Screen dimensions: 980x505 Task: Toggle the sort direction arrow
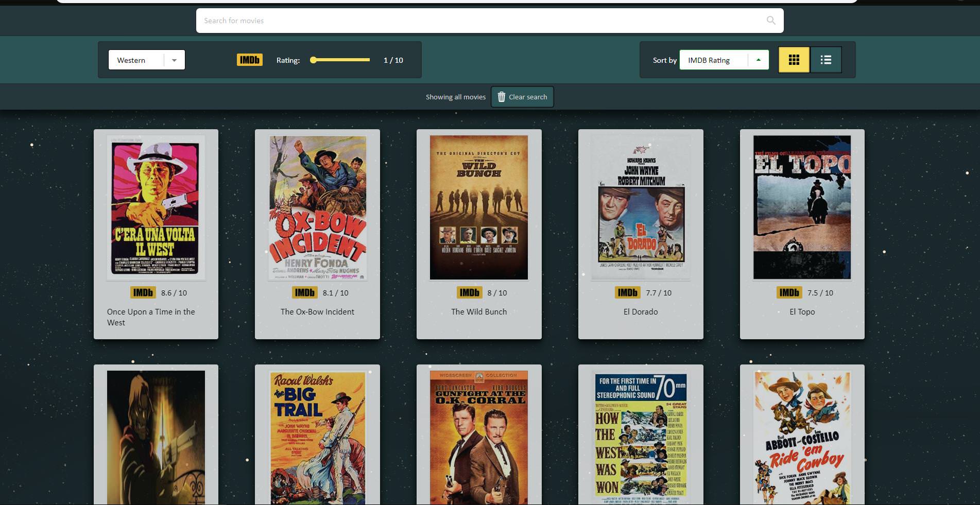[x=758, y=60]
